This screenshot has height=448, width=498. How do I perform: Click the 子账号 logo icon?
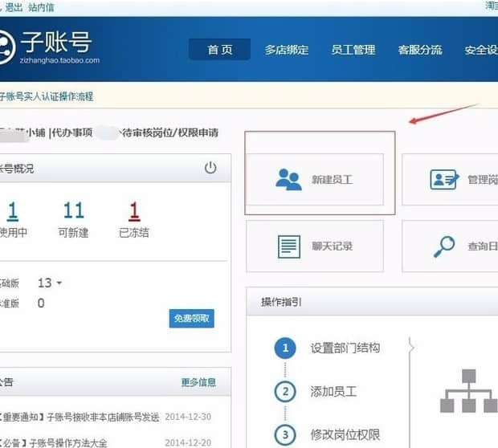coord(6,47)
